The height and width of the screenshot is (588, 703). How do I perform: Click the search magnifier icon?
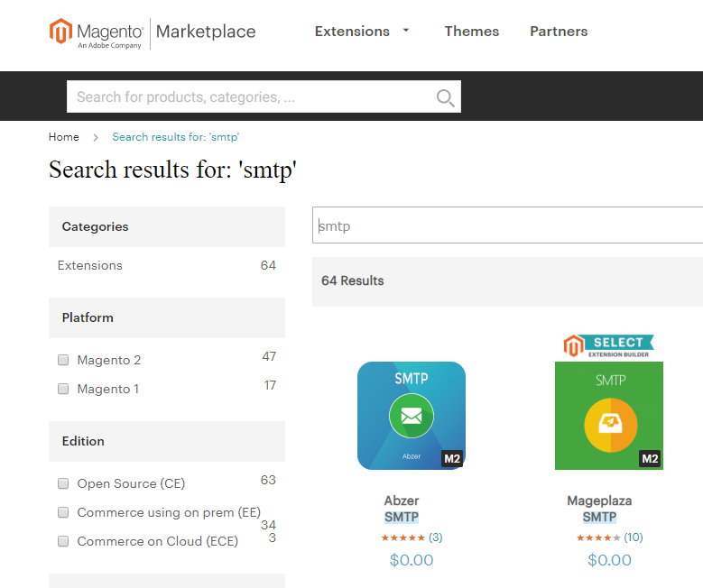[x=445, y=97]
